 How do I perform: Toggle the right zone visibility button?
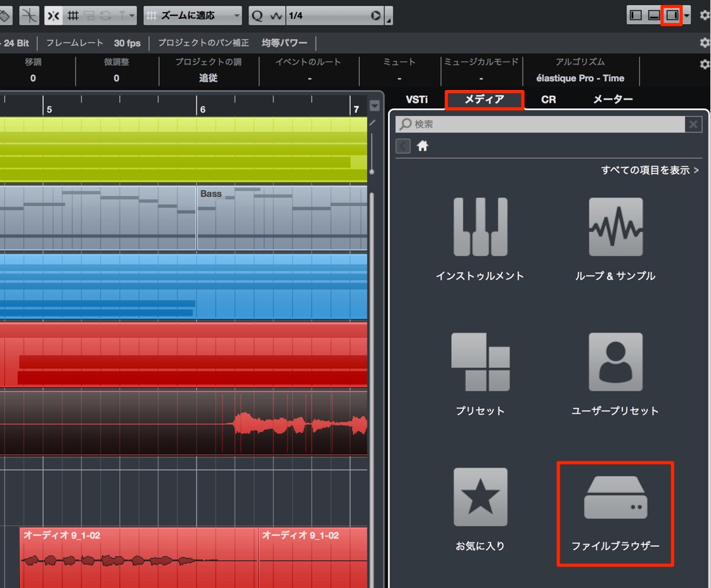672,15
